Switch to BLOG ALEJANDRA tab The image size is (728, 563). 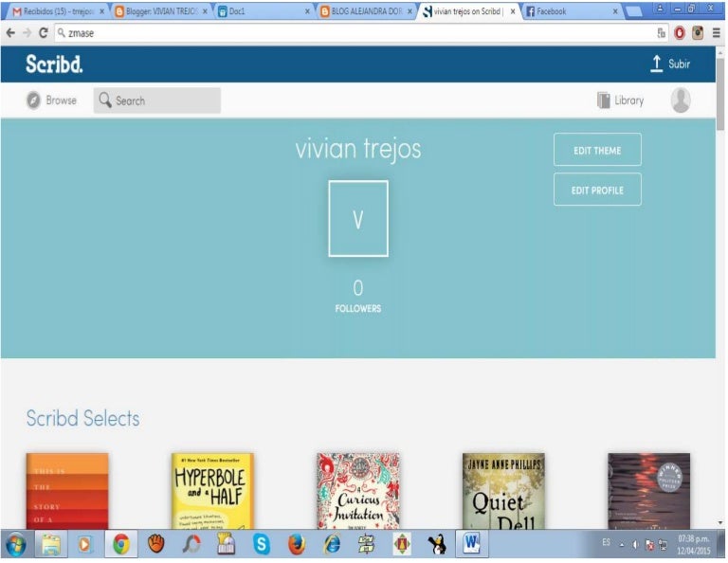pos(365,11)
